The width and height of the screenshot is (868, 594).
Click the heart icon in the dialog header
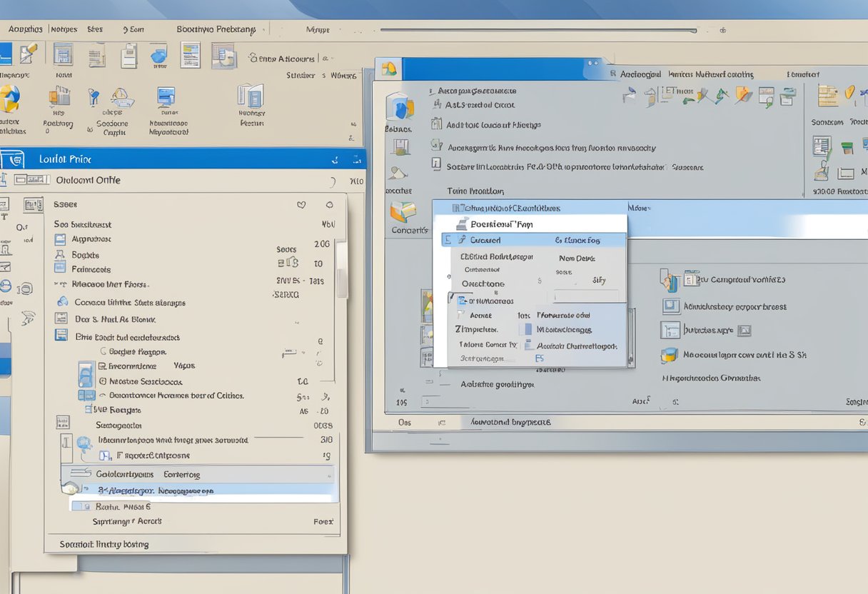[301, 205]
